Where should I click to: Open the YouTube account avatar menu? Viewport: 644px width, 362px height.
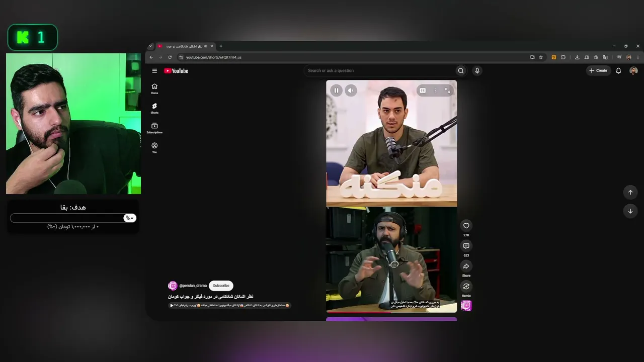tap(633, 71)
